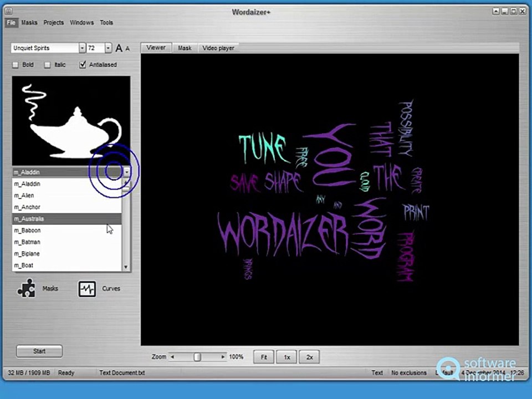Click the Ready status text

[66, 372]
